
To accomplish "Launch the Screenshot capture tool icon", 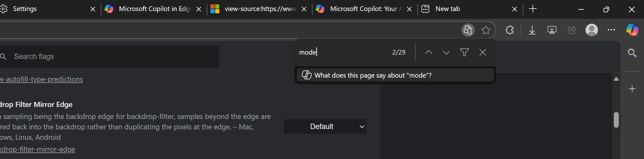I will coord(552,30).
